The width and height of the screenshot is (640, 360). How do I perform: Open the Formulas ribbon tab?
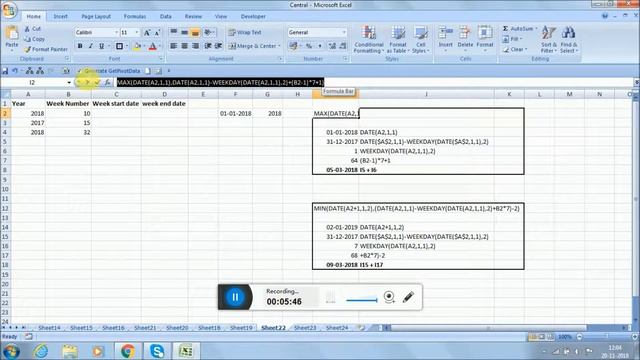(x=135, y=16)
